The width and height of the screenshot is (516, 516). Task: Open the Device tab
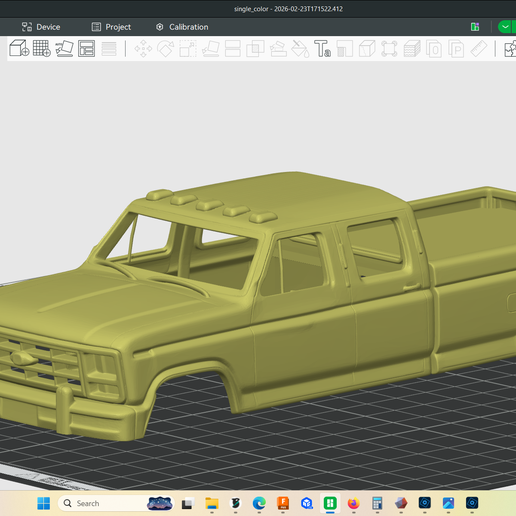[x=41, y=27]
